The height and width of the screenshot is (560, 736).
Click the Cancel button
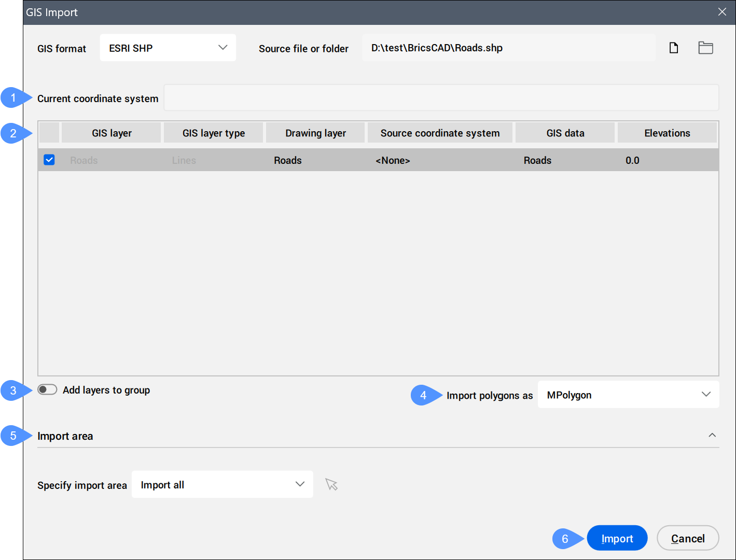pyautogui.click(x=687, y=538)
